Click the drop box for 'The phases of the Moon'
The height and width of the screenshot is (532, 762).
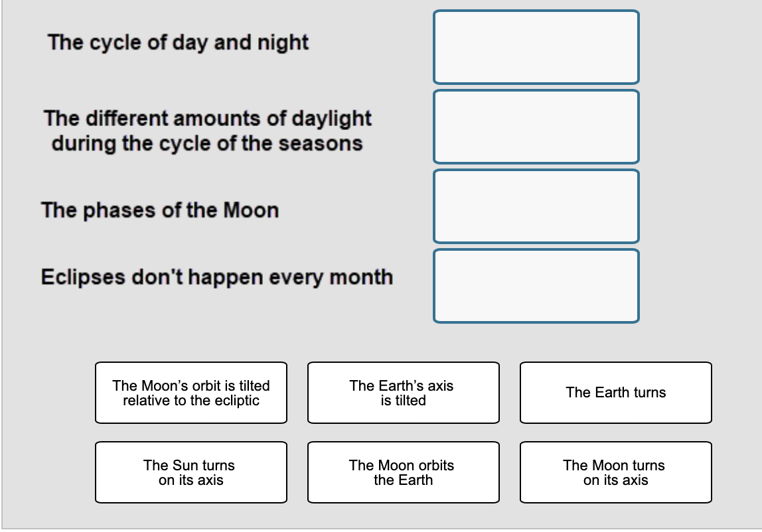pos(536,206)
